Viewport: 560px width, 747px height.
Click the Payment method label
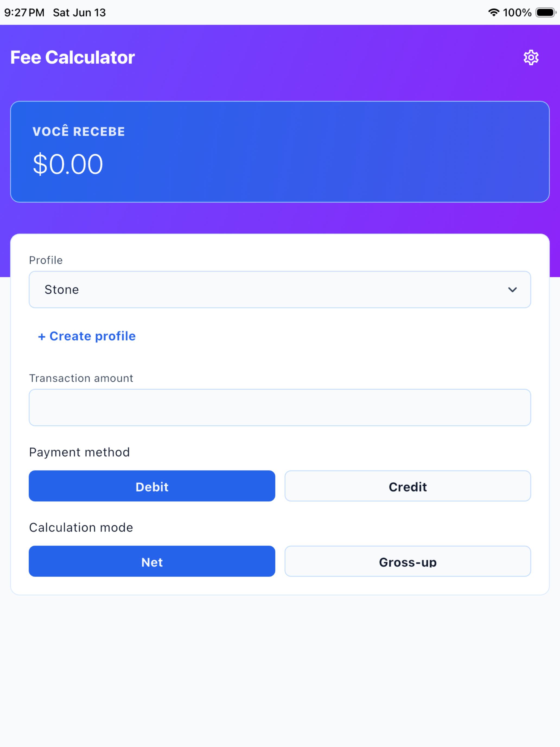[x=79, y=452]
